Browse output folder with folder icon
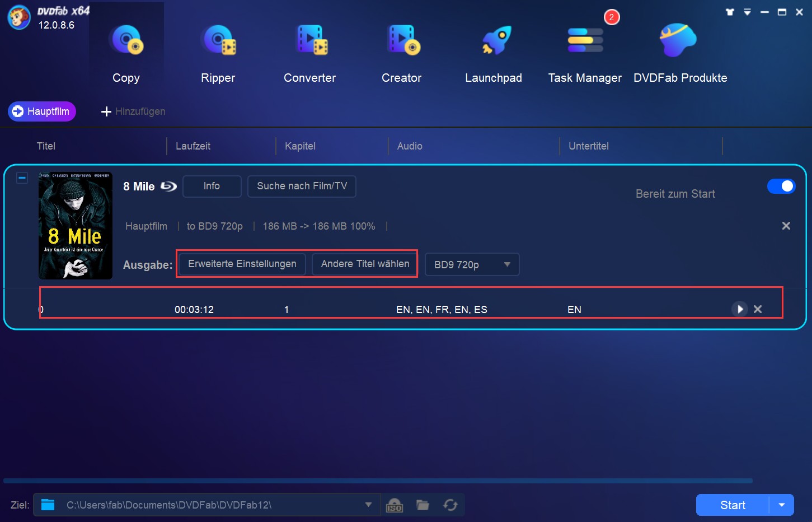This screenshot has height=522, width=812. [x=423, y=505]
